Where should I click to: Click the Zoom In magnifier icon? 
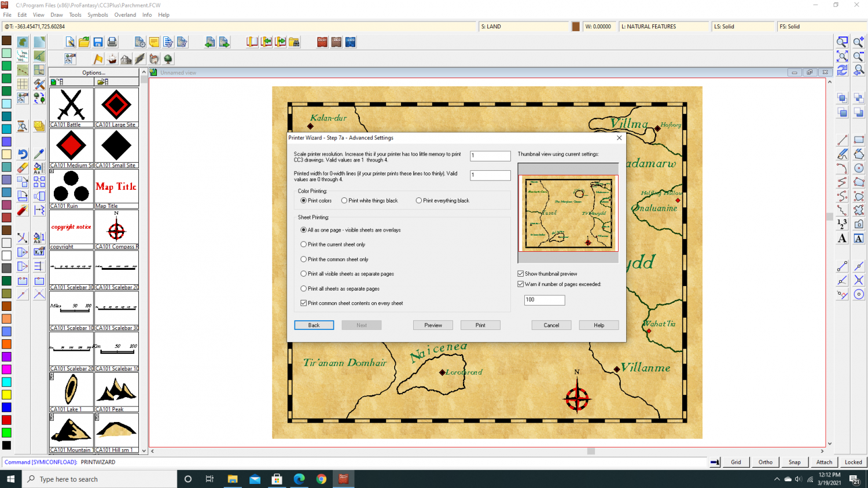coord(859,42)
